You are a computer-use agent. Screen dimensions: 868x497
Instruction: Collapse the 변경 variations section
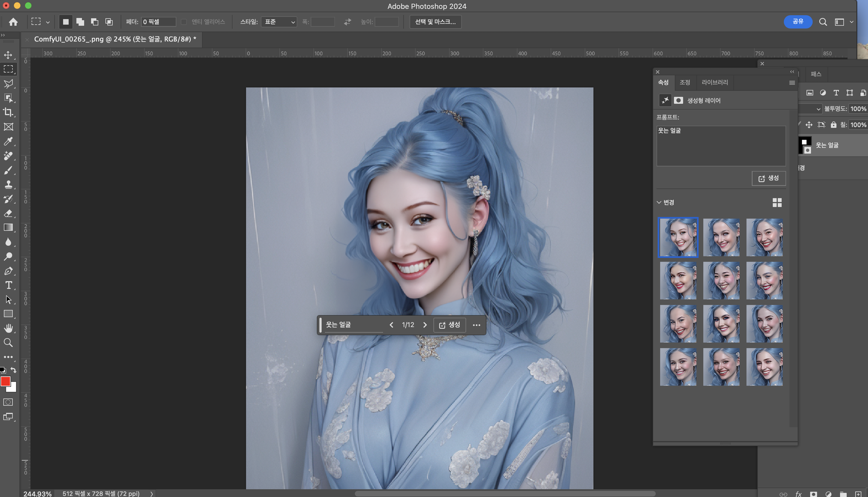[x=659, y=202]
